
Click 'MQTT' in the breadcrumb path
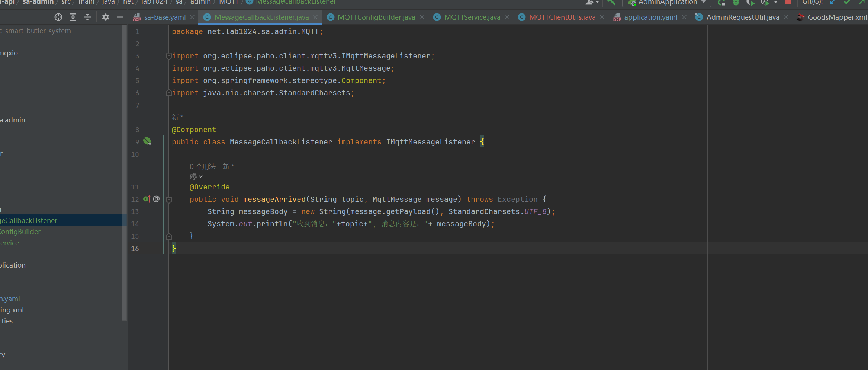229,2
